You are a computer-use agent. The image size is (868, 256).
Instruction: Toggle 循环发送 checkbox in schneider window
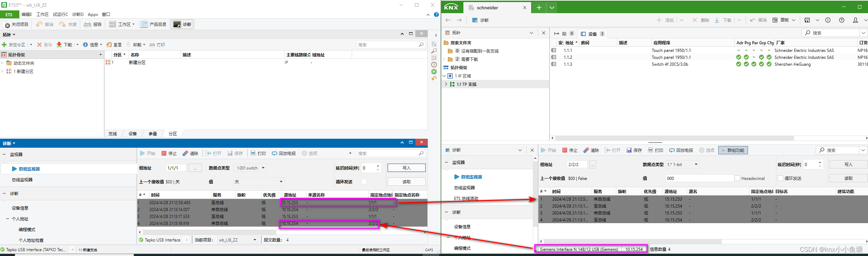[781, 178]
